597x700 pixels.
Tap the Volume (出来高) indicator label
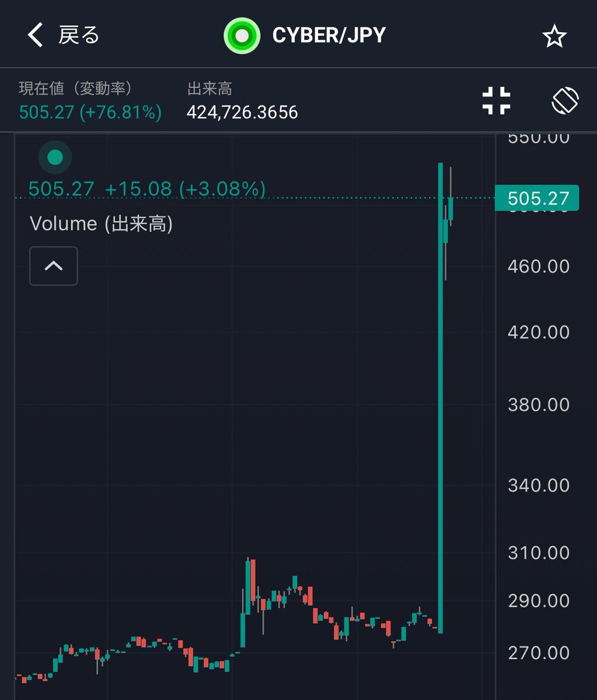pyautogui.click(x=102, y=223)
